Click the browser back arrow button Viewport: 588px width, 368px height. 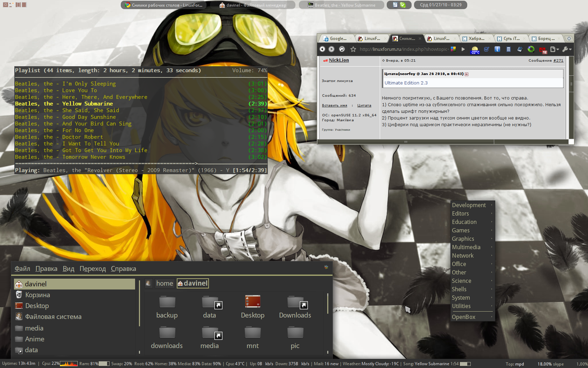tap(322, 49)
